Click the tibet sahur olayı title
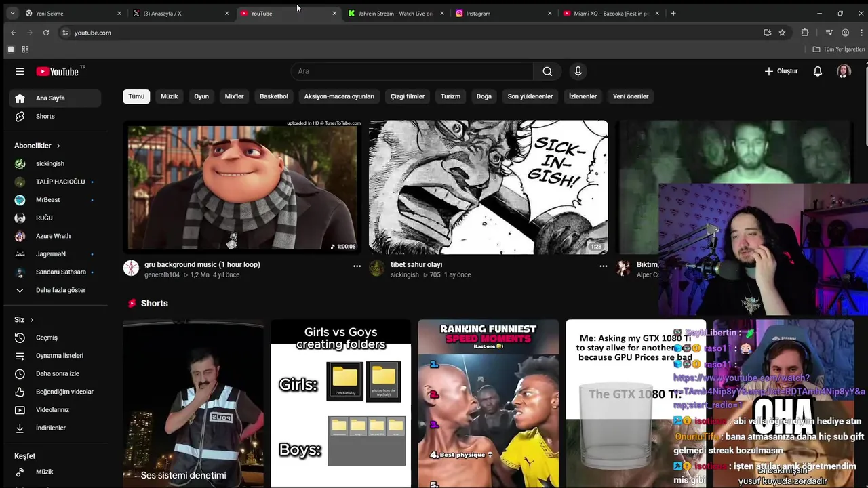 click(416, 265)
